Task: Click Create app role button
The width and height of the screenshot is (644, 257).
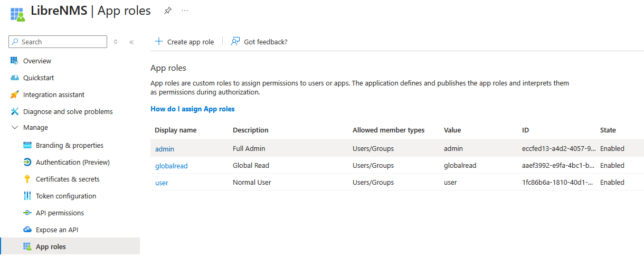Action: click(x=184, y=42)
